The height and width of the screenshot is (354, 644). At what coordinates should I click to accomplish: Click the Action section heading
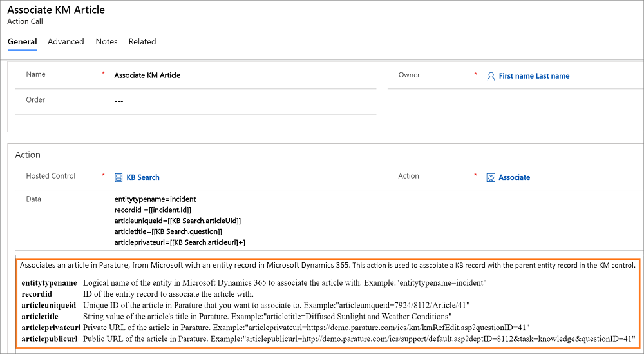tap(28, 155)
